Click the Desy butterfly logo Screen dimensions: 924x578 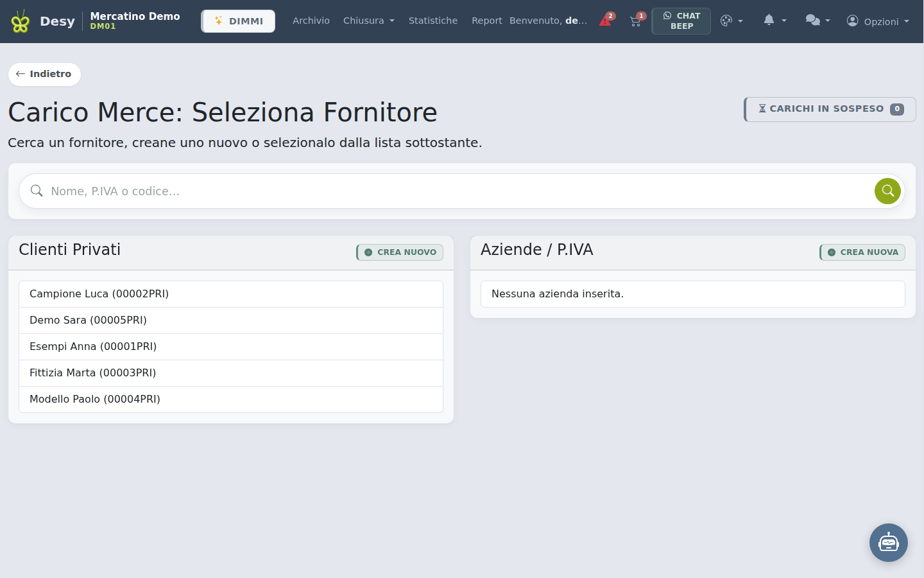click(x=21, y=21)
